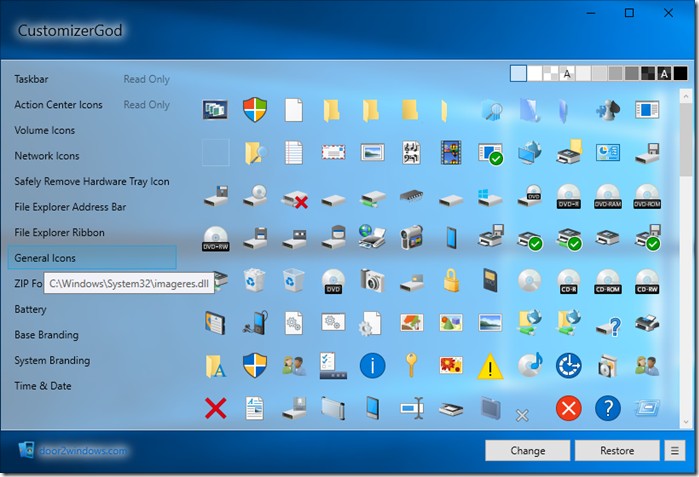Choose the CD-ROM disc icon

coord(608,282)
